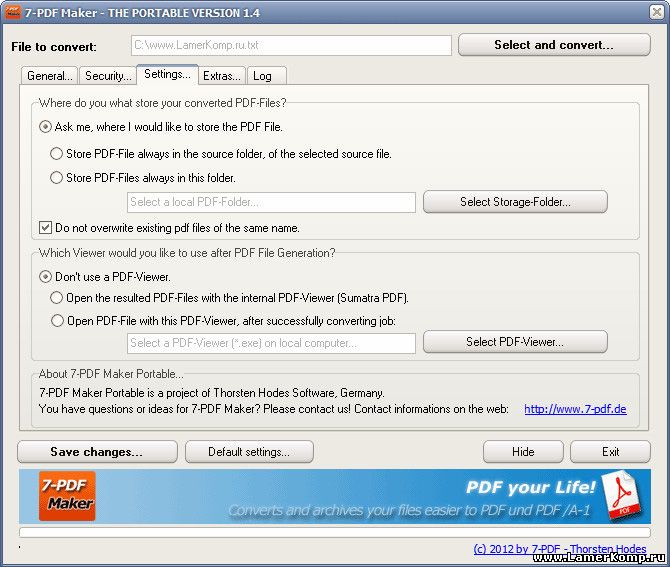Switch to the General tab

(49, 76)
